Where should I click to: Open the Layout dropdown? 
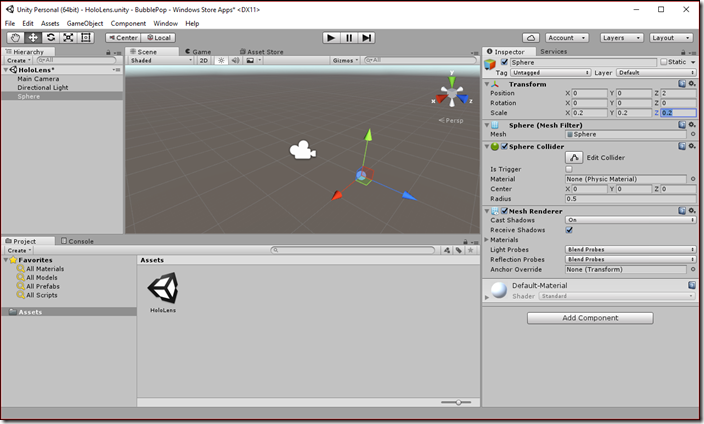(671, 38)
